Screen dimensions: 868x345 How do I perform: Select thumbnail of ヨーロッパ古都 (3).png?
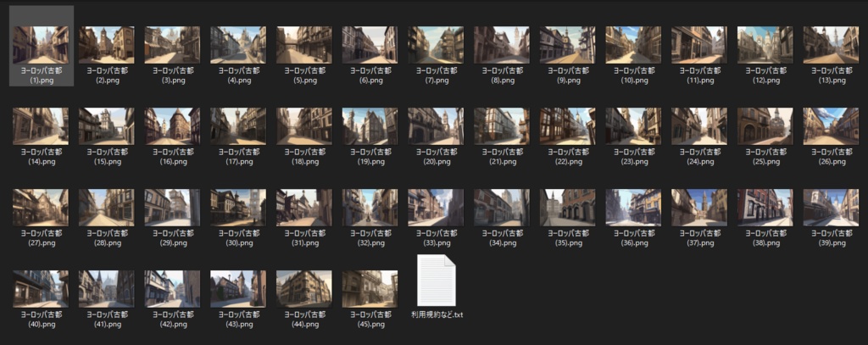click(x=172, y=45)
